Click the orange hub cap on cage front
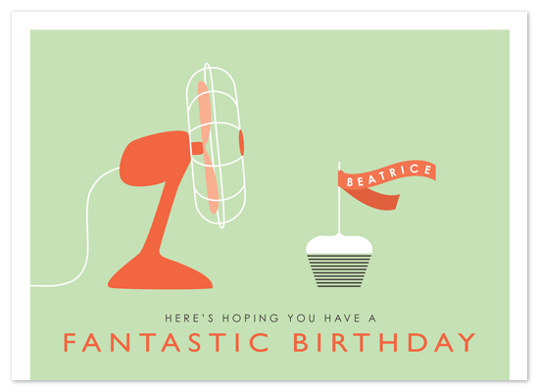539x392 pixels. point(241,143)
